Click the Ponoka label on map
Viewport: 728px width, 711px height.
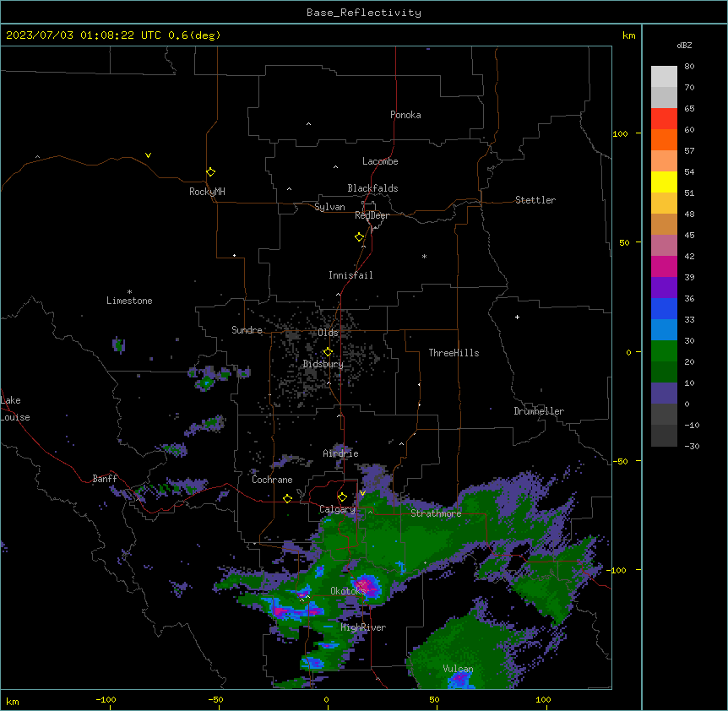(405, 115)
